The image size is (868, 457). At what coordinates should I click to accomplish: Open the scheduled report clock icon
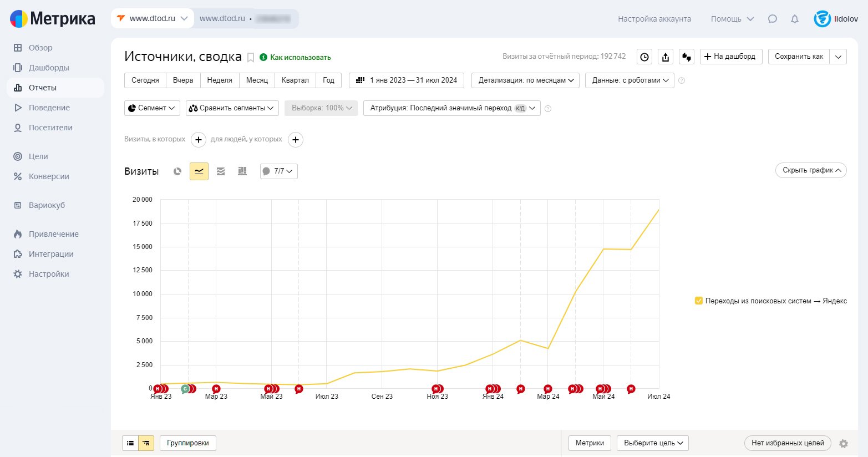(644, 57)
